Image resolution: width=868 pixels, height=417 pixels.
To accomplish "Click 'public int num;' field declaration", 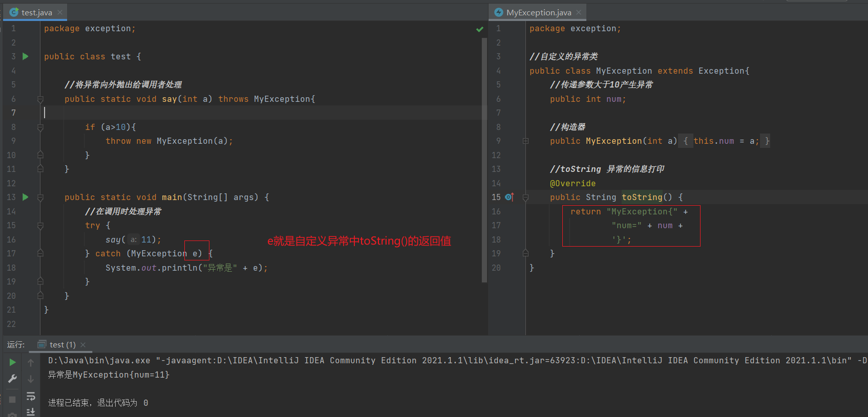I will pyautogui.click(x=588, y=99).
